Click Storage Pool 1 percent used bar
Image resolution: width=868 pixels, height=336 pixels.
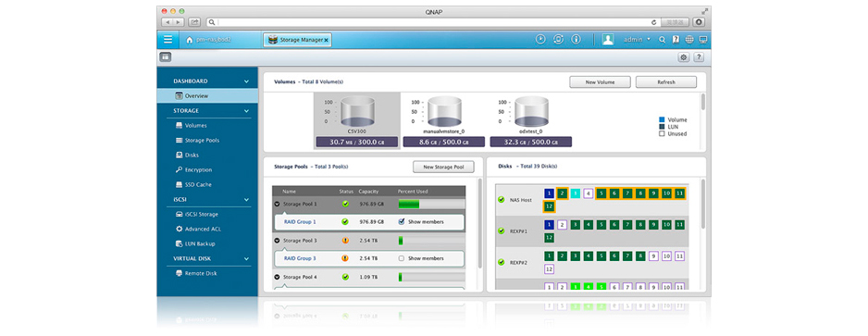431,205
